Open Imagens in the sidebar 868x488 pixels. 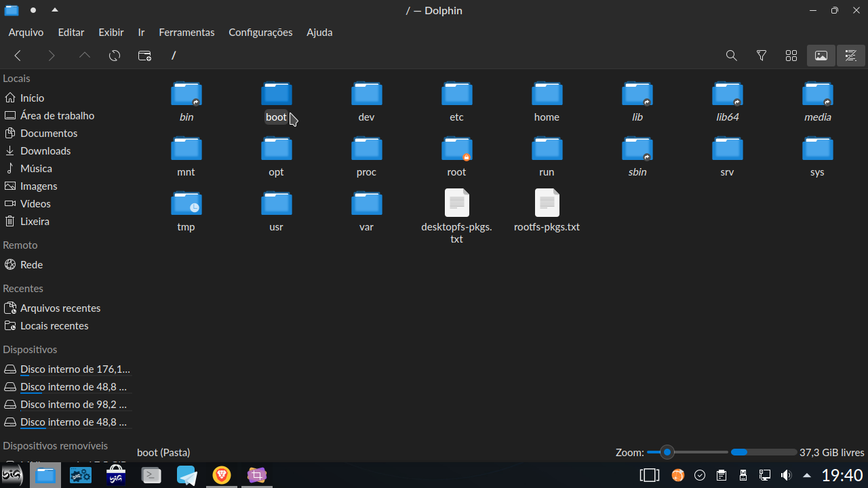66,186
